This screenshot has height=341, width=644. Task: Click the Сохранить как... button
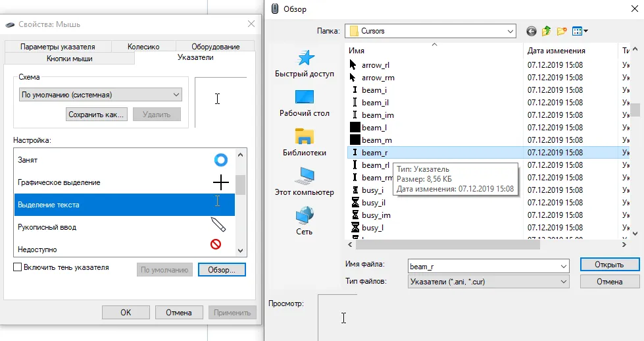[96, 114]
